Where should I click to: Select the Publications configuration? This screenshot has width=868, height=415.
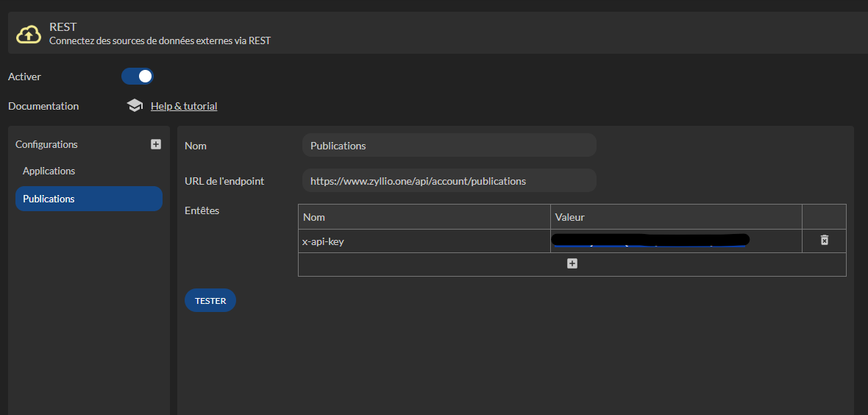(x=88, y=199)
